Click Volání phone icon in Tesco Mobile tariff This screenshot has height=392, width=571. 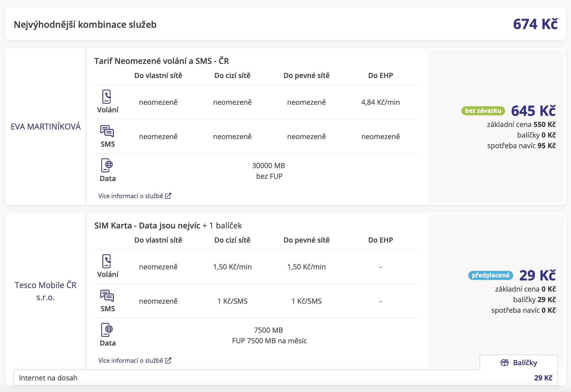tap(107, 261)
